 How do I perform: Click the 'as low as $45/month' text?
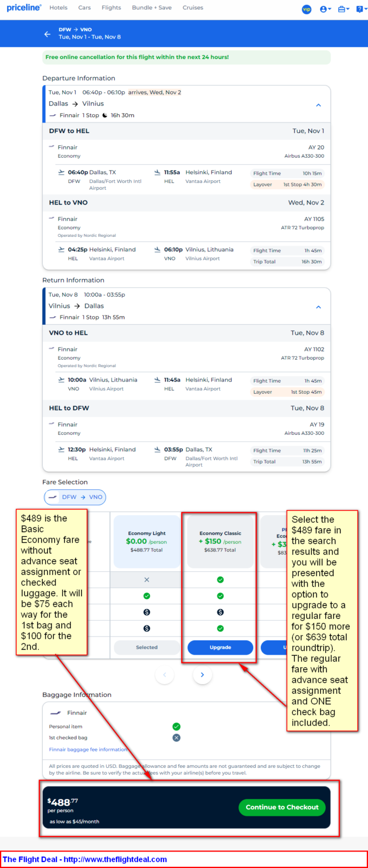point(74,821)
